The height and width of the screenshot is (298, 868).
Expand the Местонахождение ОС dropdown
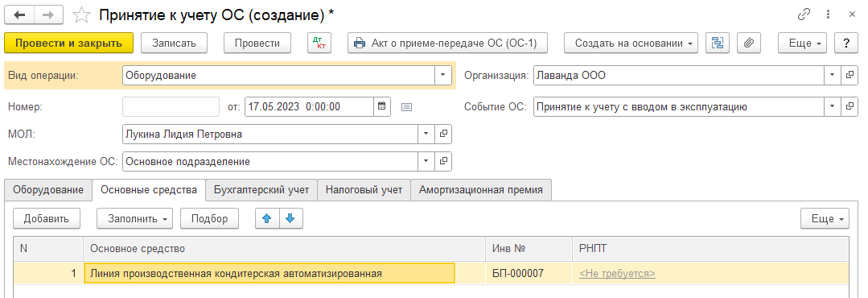[426, 161]
